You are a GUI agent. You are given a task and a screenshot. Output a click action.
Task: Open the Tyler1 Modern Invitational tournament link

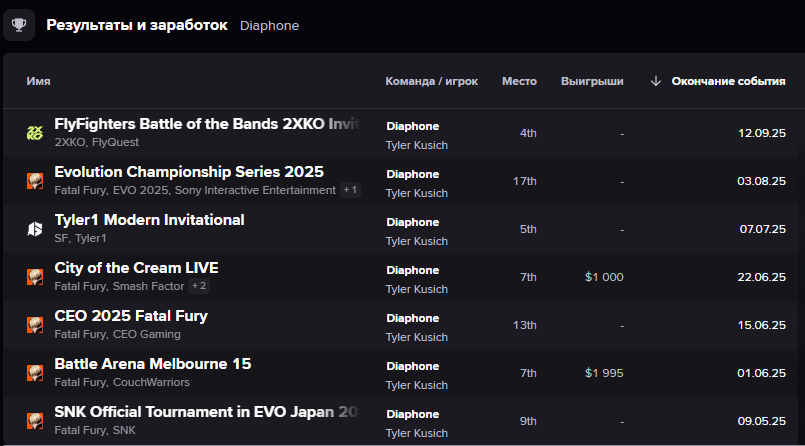(149, 220)
